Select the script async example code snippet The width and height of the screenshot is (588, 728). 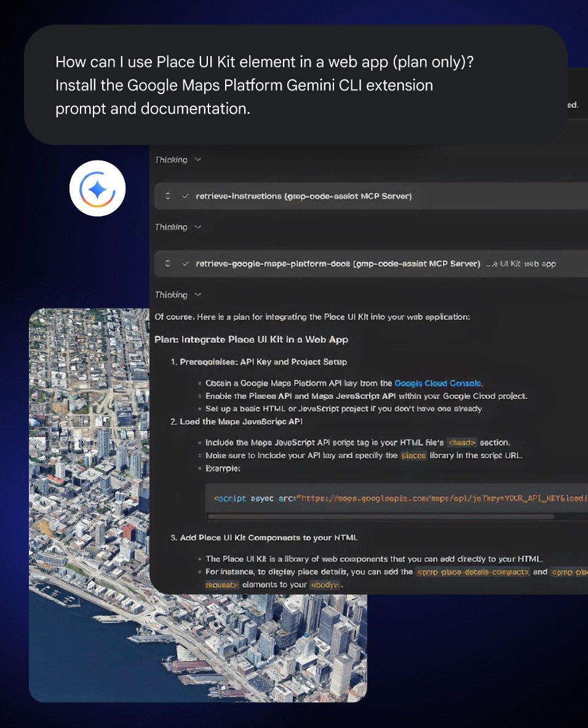(x=394, y=498)
